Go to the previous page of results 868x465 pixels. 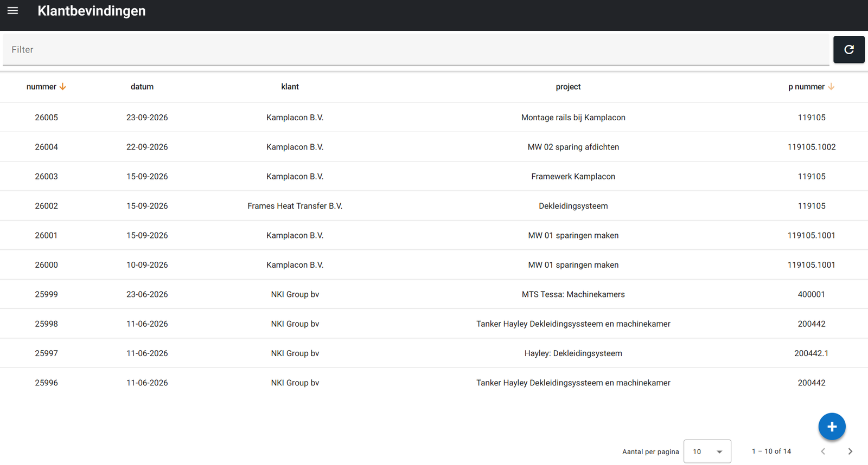coord(823,451)
